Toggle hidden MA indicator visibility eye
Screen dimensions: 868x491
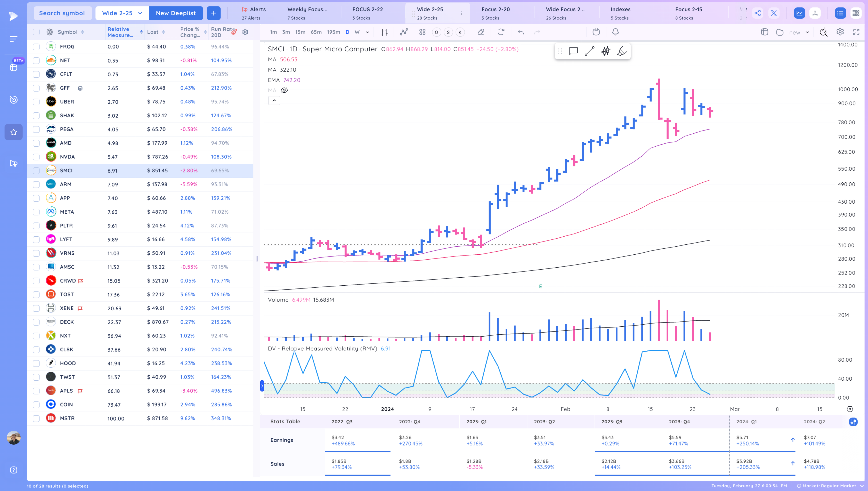pos(284,90)
